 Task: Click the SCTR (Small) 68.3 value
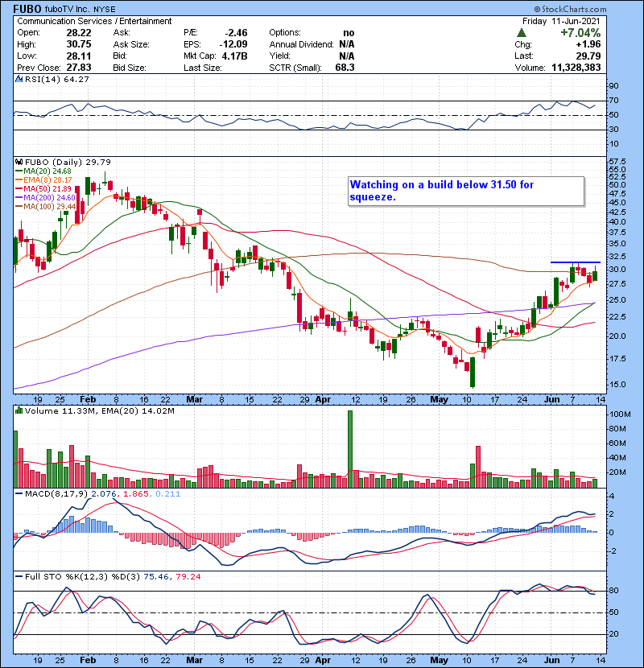345,68
